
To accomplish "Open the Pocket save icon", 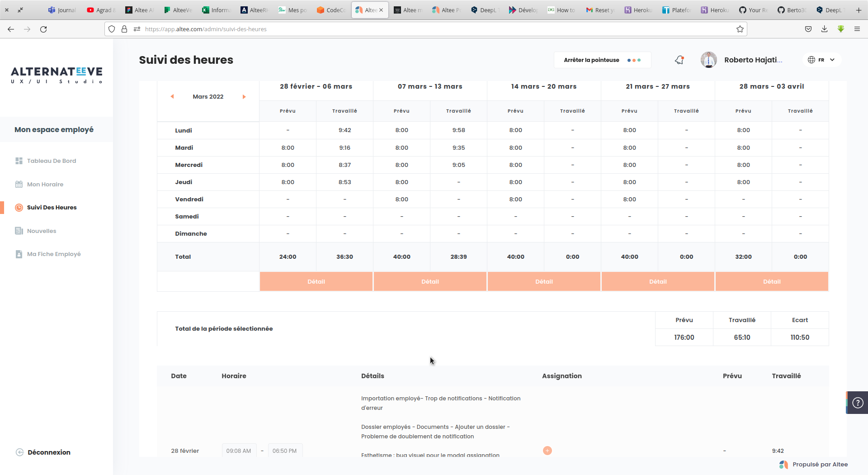I will [x=808, y=29].
